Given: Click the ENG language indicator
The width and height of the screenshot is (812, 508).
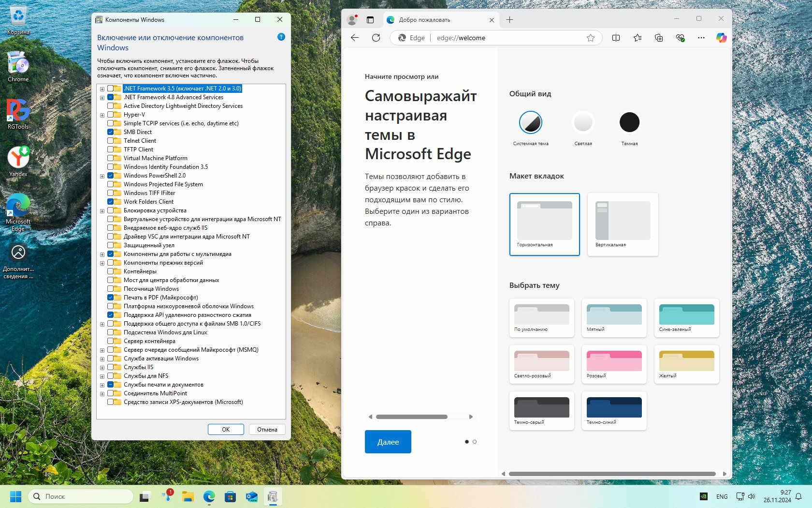Looking at the screenshot, I should [x=722, y=496].
